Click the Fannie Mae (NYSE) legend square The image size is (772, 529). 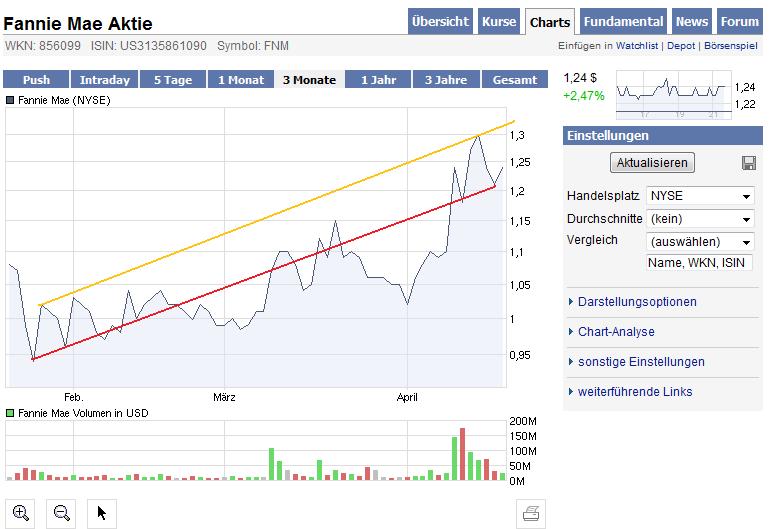(10, 100)
